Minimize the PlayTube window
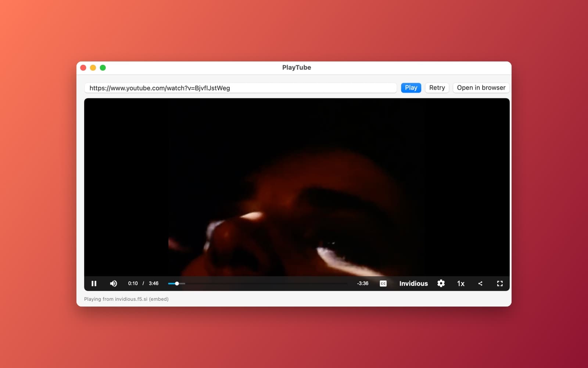The image size is (588, 368). [x=93, y=68]
